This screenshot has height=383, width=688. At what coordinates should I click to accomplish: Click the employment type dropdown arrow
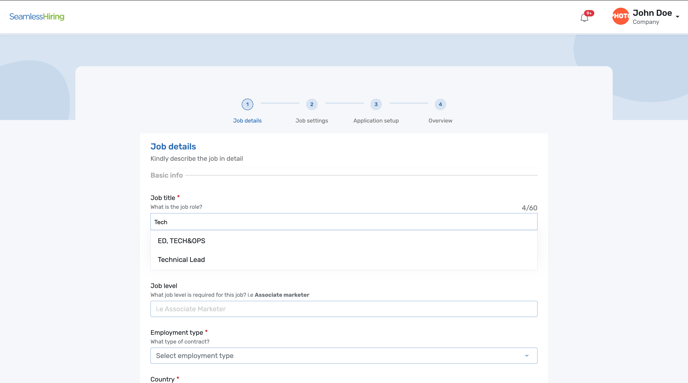pos(527,356)
